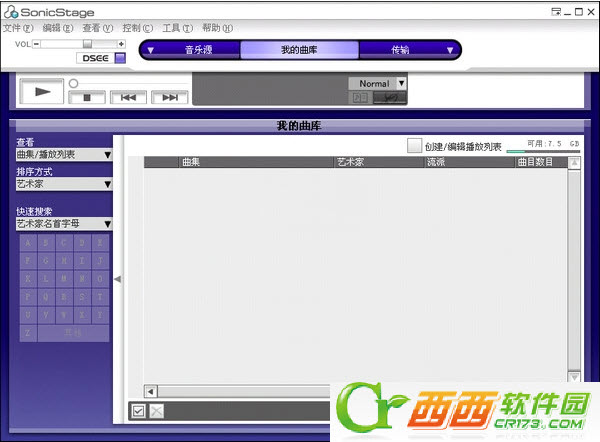The width and height of the screenshot is (600, 442).
Task: Filter artists by letter C
Action: pos(64,243)
